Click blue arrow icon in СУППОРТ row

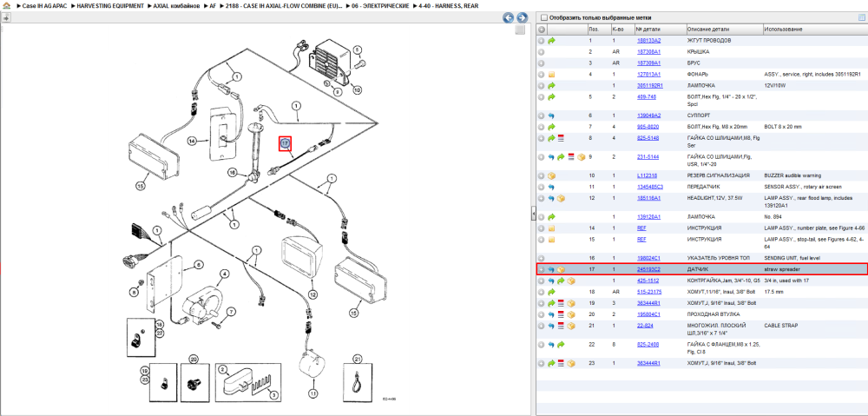[551, 116]
